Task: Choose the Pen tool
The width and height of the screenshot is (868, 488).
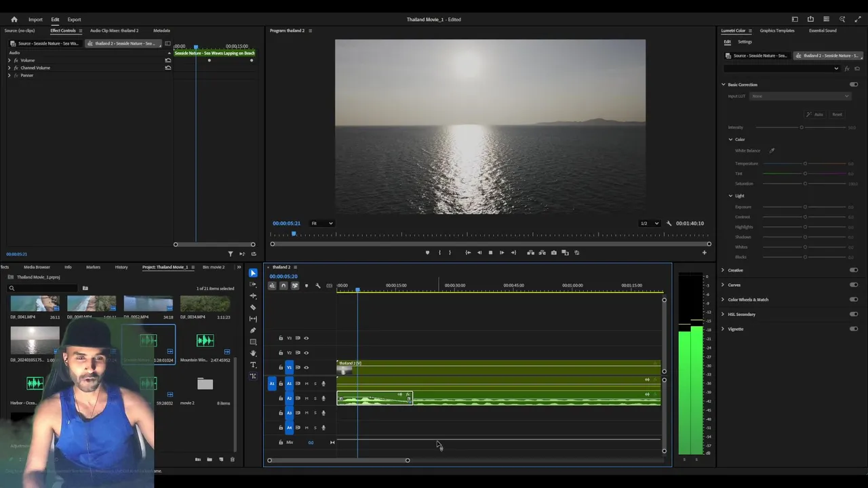Action: click(253, 330)
